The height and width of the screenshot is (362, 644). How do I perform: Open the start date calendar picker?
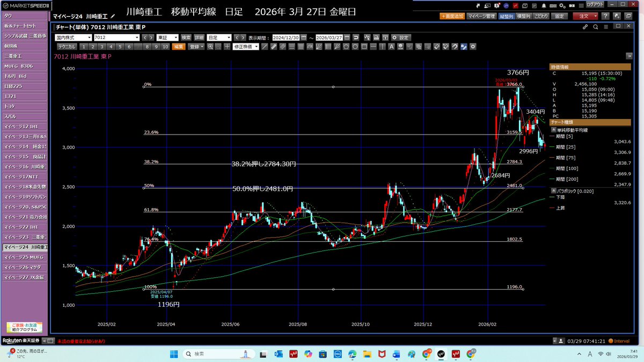click(x=304, y=38)
